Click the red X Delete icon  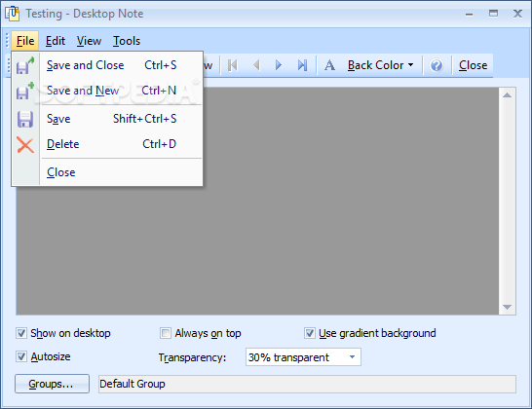click(x=25, y=145)
